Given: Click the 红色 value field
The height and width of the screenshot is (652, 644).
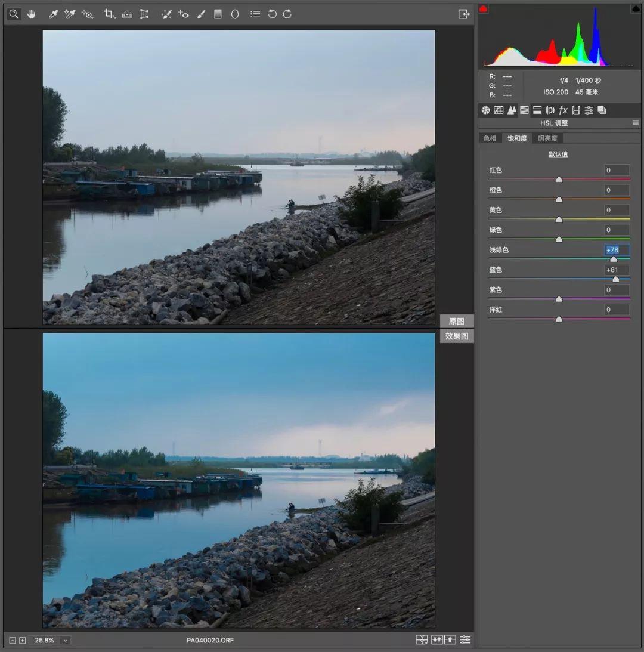Looking at the screenshot, I should [617, 170].
